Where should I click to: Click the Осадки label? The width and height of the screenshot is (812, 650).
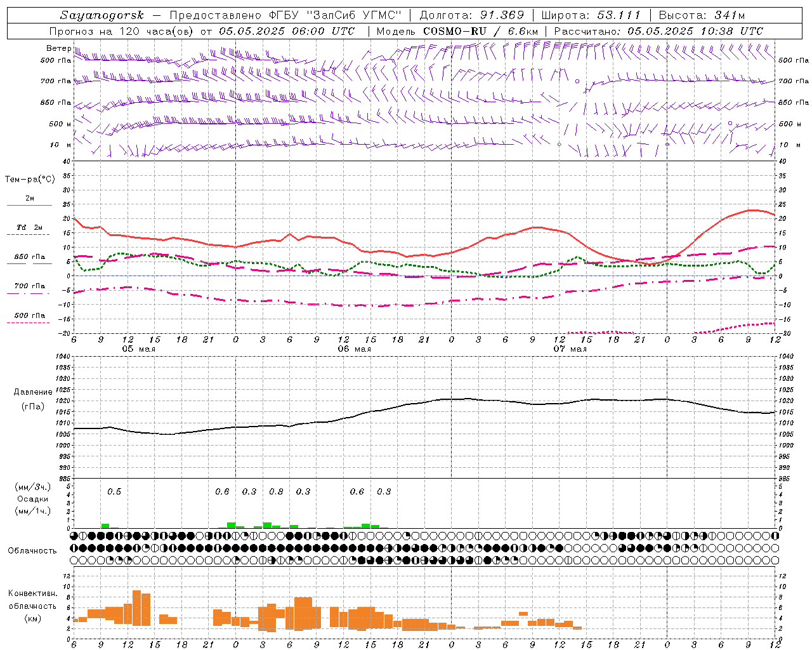(x=33, y=499)
